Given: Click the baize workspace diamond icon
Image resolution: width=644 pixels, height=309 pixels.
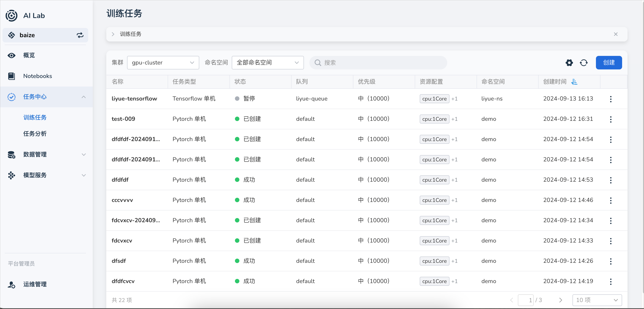Looking at the screenshot, I should point(12,35).
